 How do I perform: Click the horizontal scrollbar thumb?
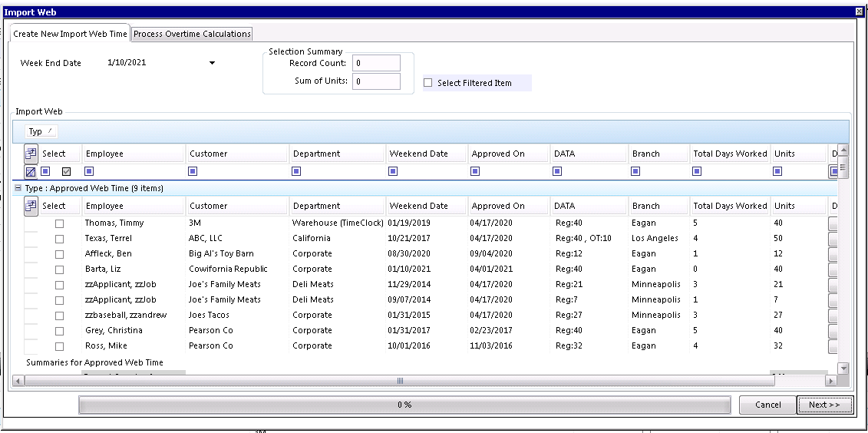click(400, 381)
